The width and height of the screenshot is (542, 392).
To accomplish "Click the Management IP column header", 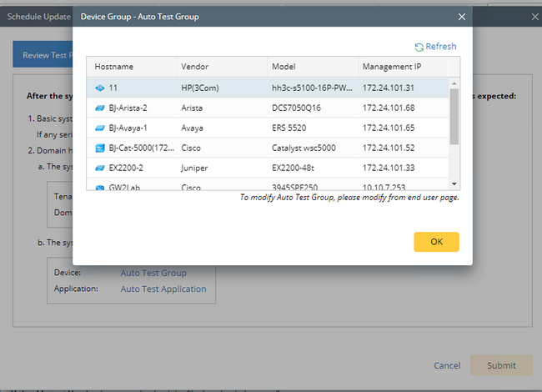I will 394,67.
